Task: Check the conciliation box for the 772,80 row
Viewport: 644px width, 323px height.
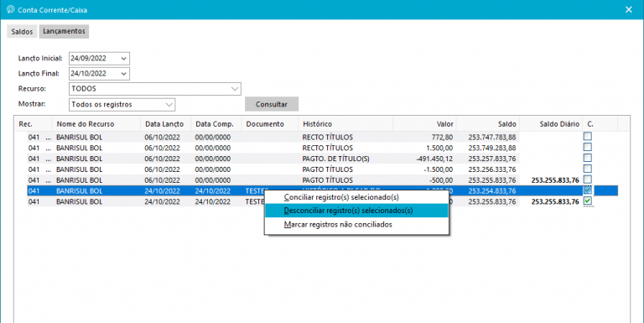Action: tap(588, 137)
